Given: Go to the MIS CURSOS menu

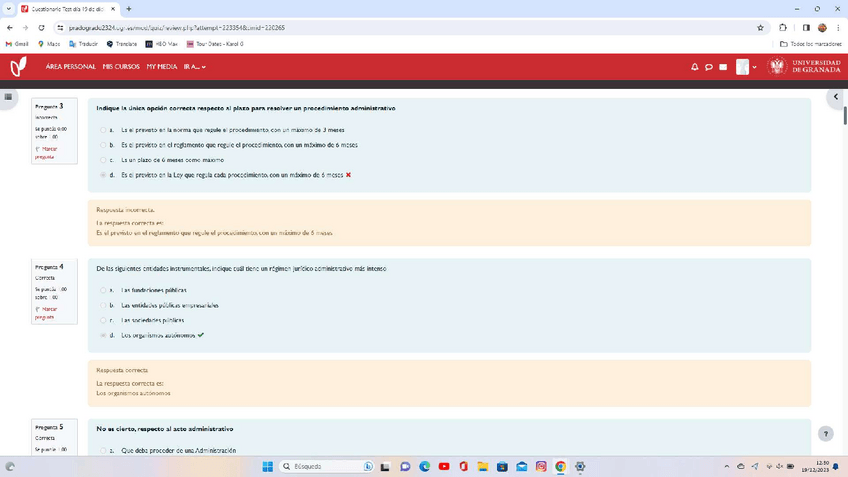Looking at the screenshot, I should 121,67.
